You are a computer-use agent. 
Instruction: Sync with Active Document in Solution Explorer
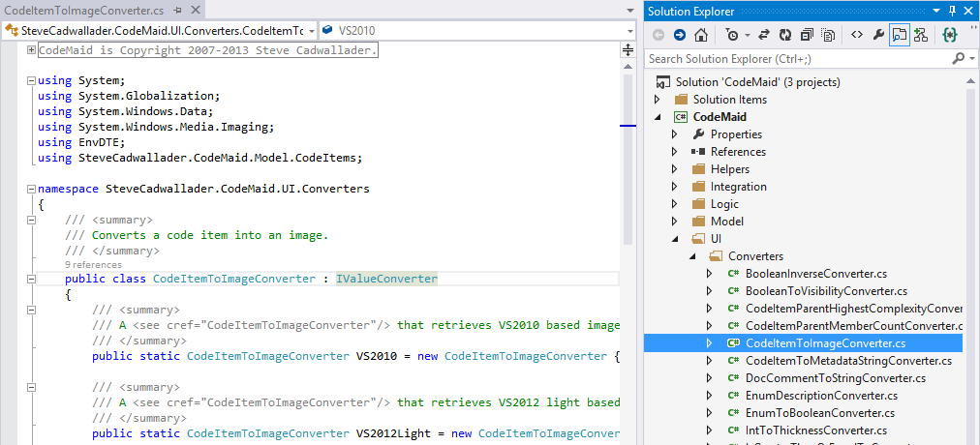click(764, 35)
